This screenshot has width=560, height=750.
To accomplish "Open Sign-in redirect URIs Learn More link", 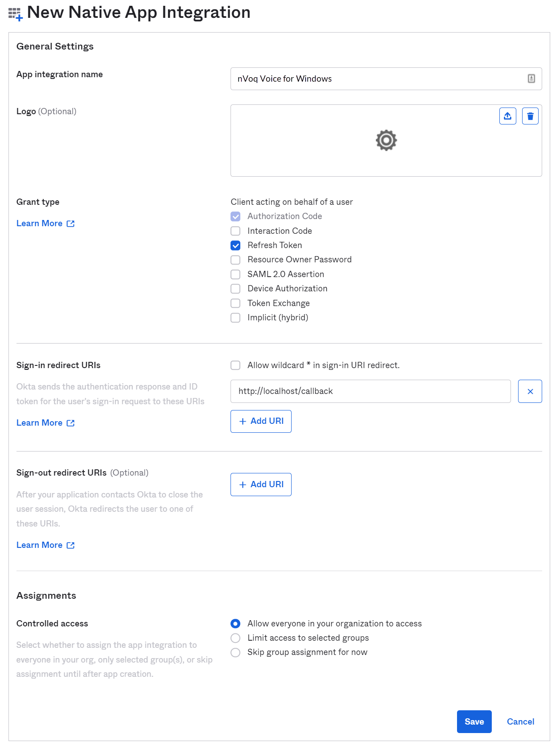I will pos(40,423).
